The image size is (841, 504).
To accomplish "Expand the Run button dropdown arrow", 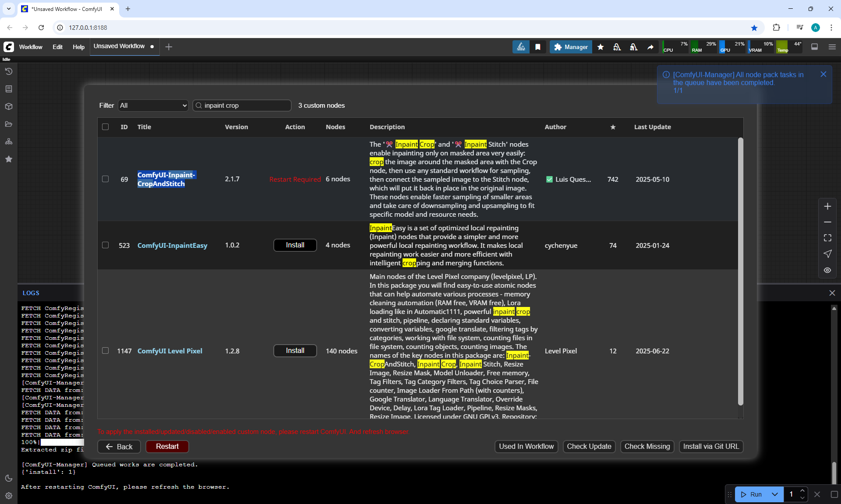I will (x=775, y=494).
